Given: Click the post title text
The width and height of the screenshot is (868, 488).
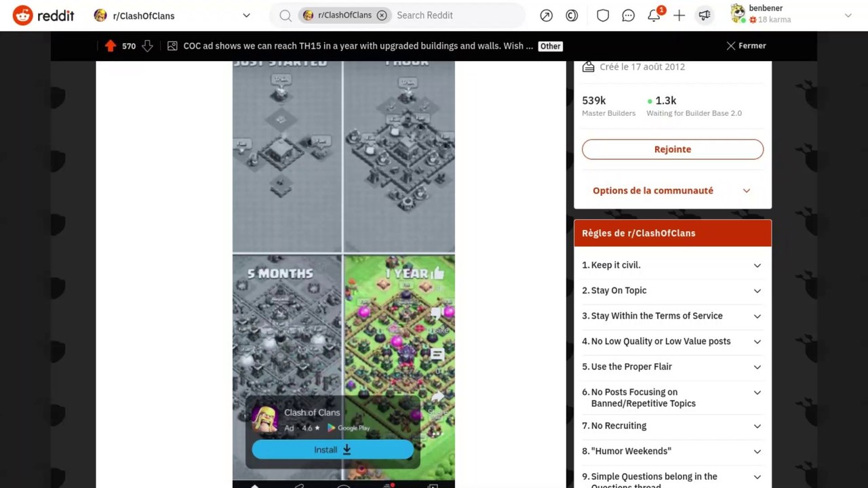Looking at the screenshot, I should coord(358,45).
